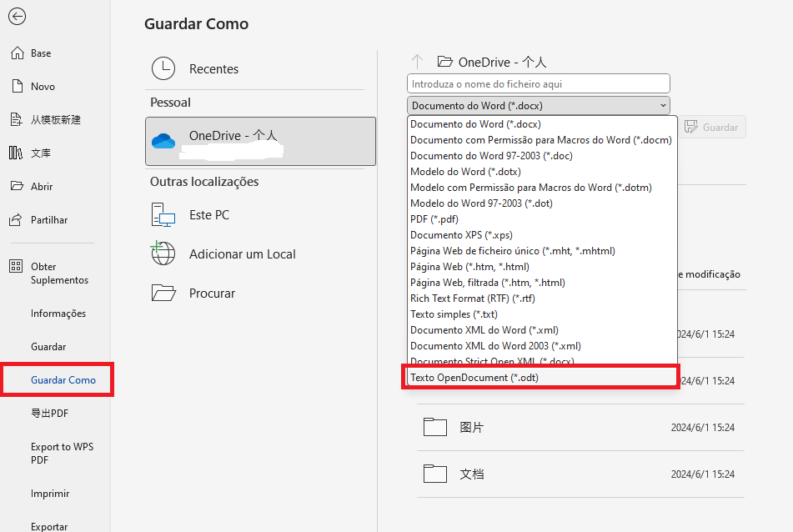This screenshot has height=532, width=793.
Task: Open the file type dropdown arrow
Action: 663,106
